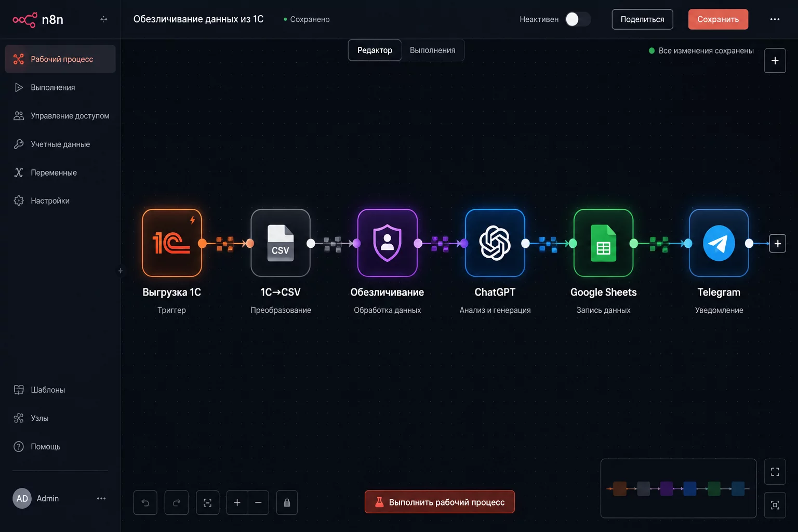This screenshot has height=532, width=798.
Task: Open the Выгрузка 1С trigger node
Action: point(172,243)
